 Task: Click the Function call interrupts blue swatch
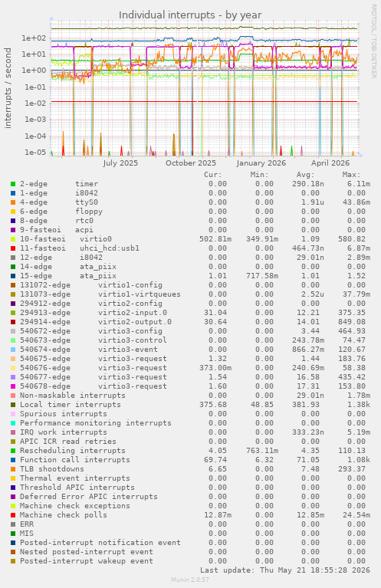(13, 460)
